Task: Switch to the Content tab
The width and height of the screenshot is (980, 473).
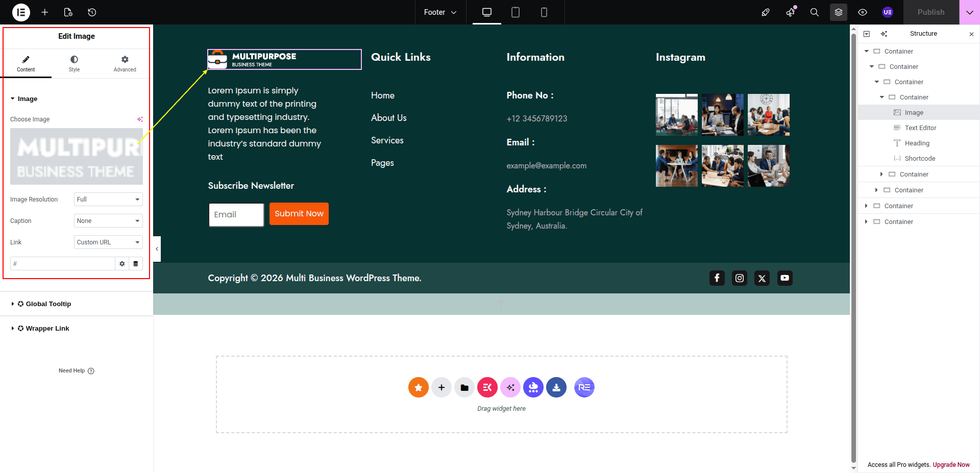Action: pyautogui.click(x=26, y=64)
